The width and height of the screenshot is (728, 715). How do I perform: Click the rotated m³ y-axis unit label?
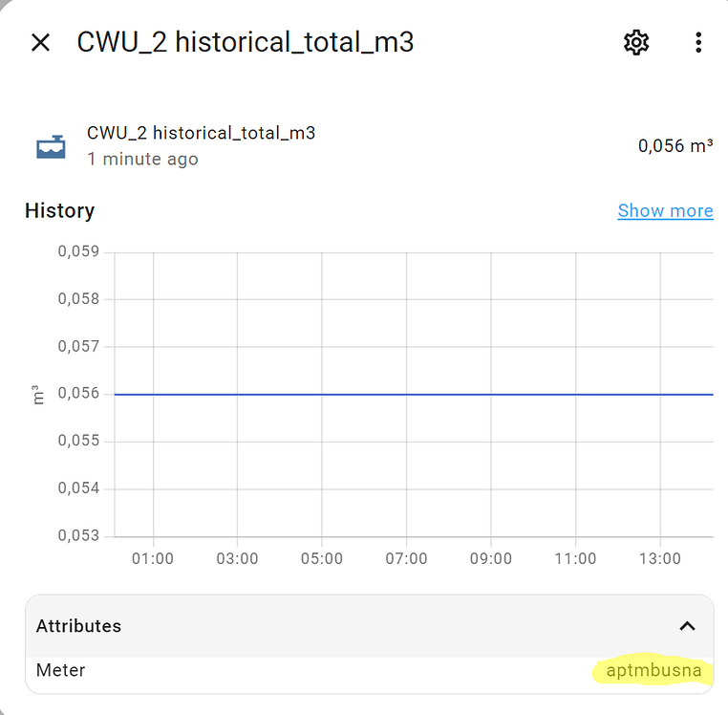pos(38,395)
